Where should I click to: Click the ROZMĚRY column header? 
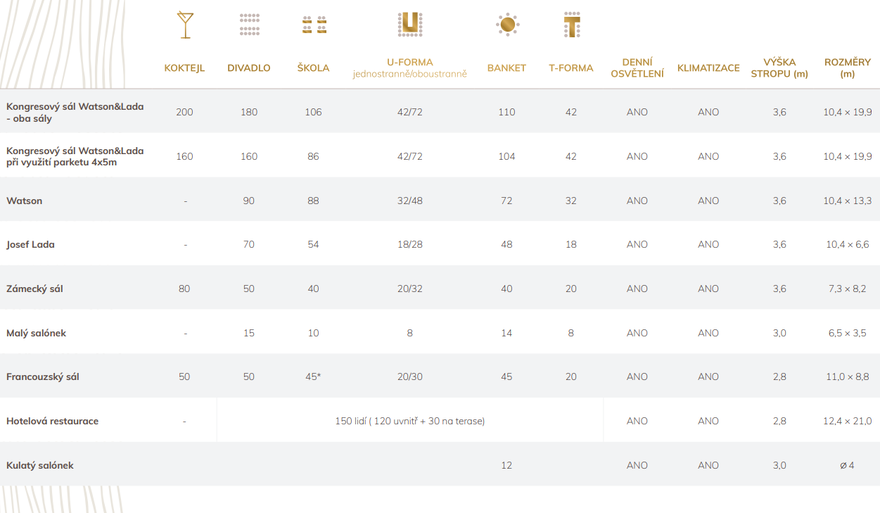[847, 68]
